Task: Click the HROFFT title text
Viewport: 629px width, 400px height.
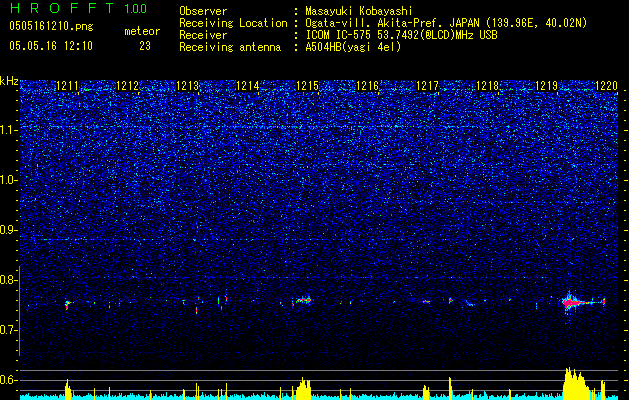Action: pyautogui.click(x=62, y=8)
